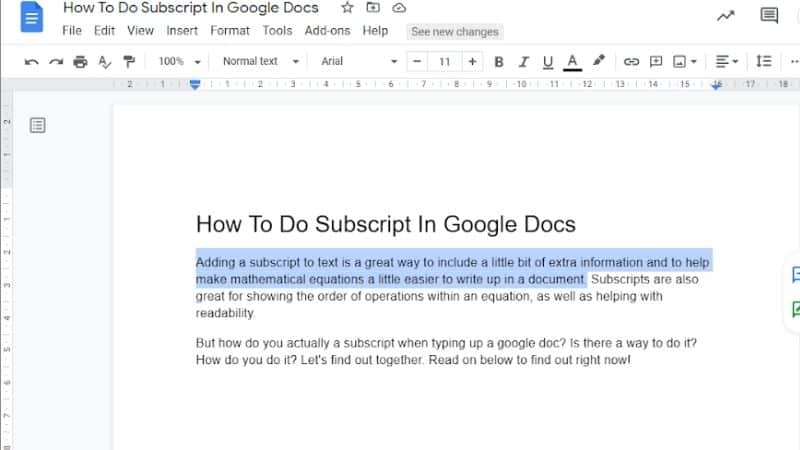Open the Format menu

(230, 31)
